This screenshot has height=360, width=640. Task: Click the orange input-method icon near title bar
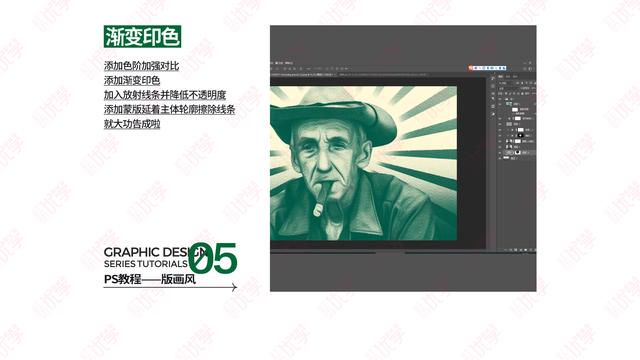[x=470, y=68]
